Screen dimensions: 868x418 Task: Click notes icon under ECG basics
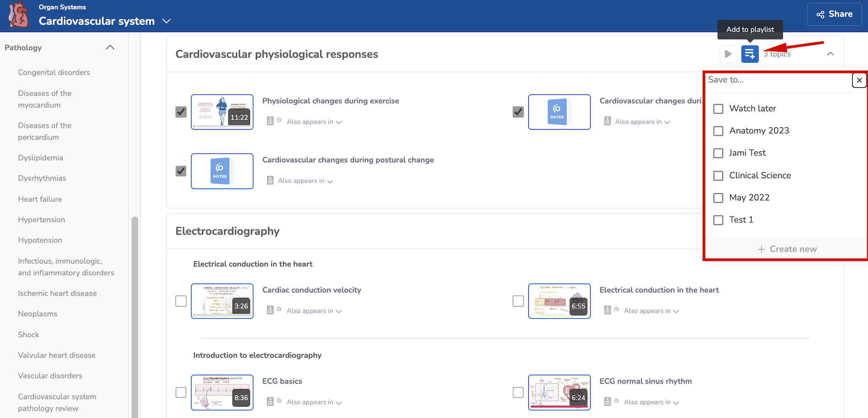[270, 402]
